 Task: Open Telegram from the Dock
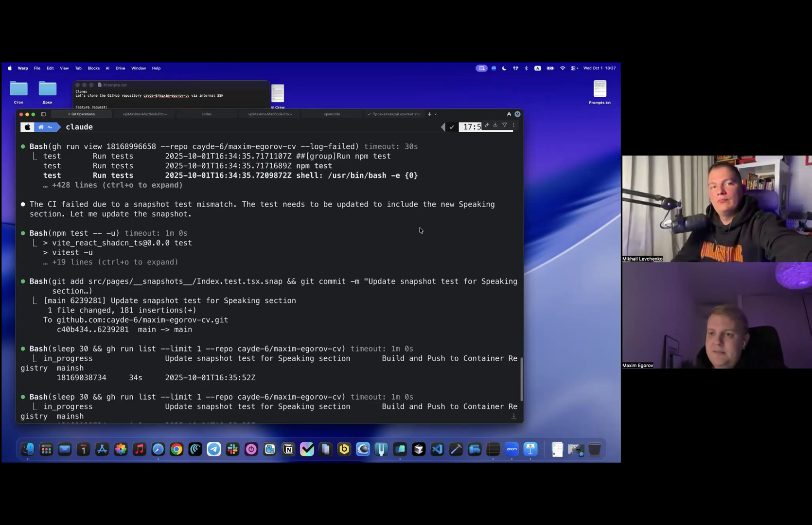tap(214, 449)
